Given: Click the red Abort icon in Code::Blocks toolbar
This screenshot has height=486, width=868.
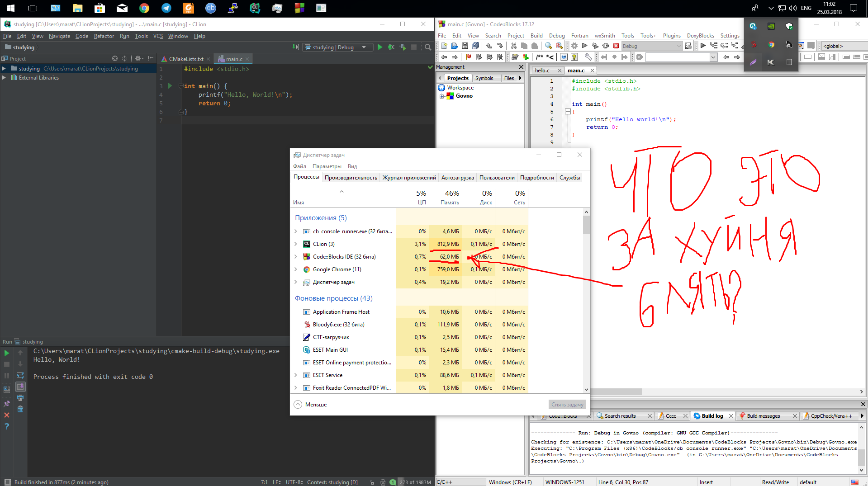Looking at the screenshot, I should pos(616,46).
